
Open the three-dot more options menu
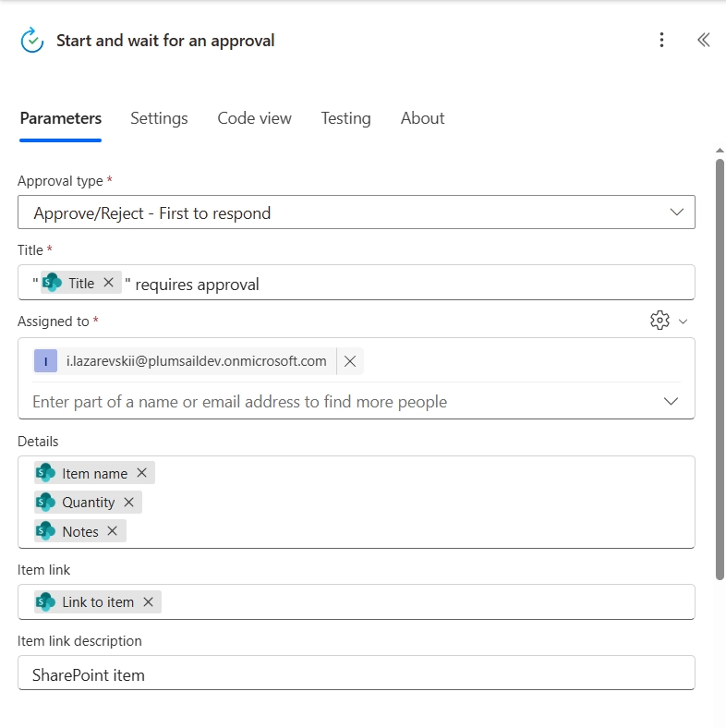click(661, 40)
